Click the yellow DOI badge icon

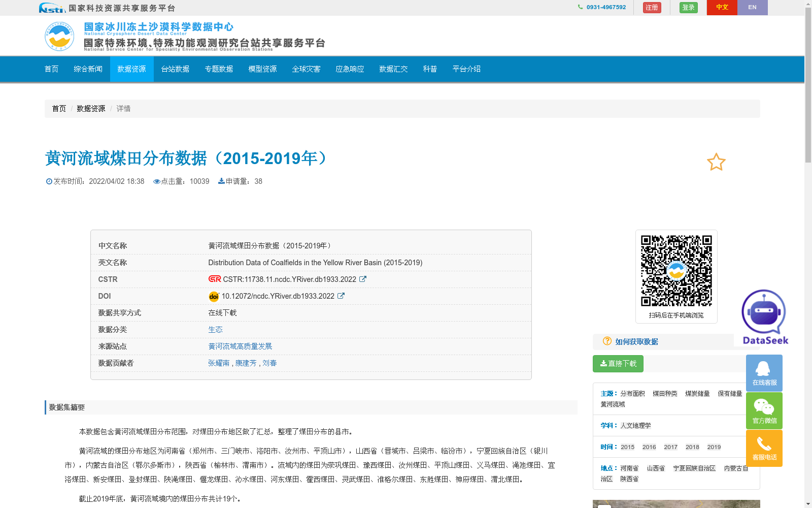point(214,296)
